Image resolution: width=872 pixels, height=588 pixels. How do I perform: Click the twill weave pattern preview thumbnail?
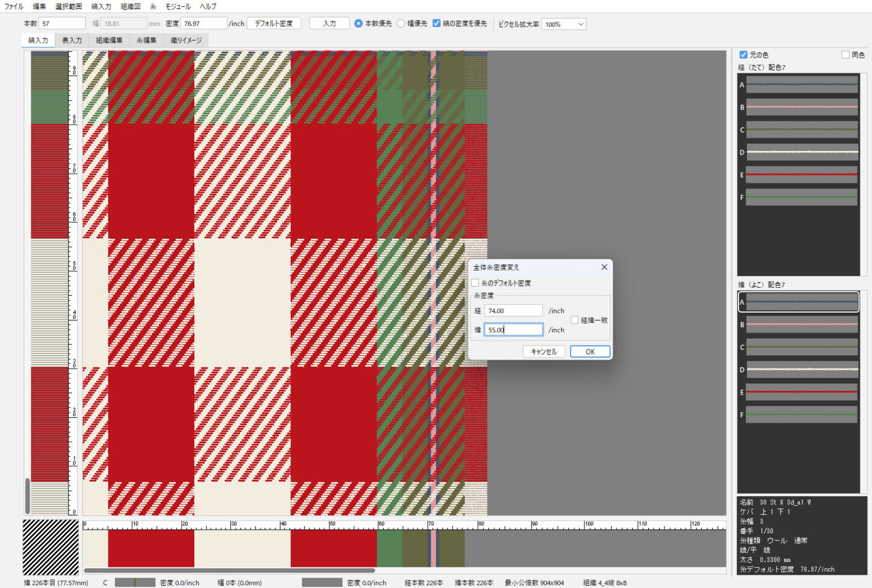pyautogui.click(x=51, y=547)
